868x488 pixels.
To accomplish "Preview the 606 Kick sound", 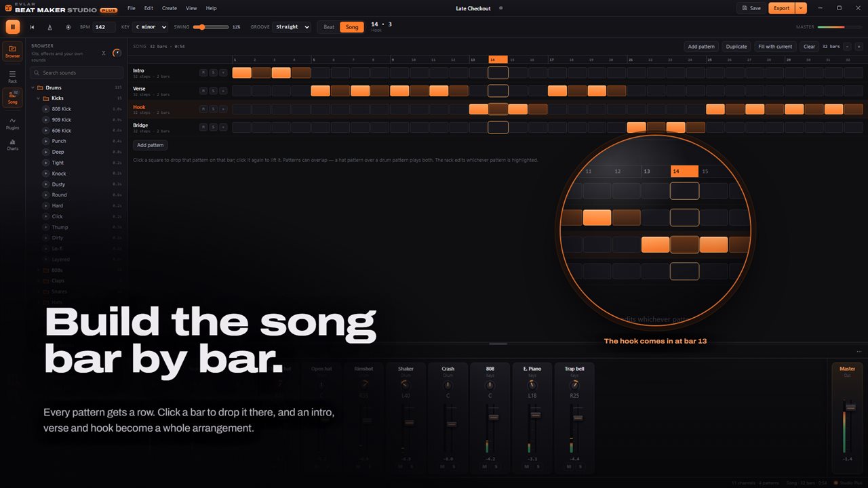I will tap(47, 131).
